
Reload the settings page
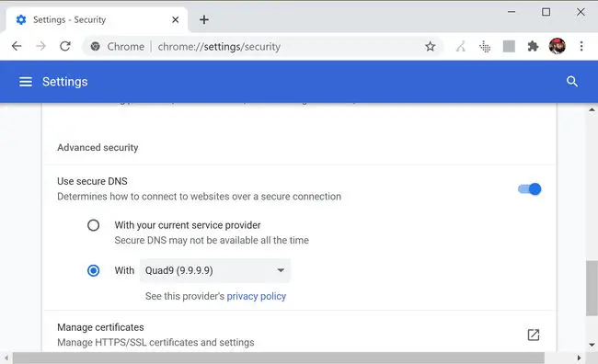coord(65,46)
